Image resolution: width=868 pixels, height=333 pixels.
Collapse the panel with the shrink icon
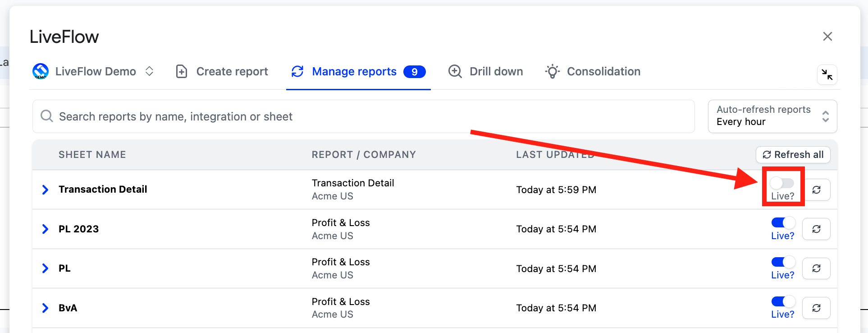[x=827, y=74]
